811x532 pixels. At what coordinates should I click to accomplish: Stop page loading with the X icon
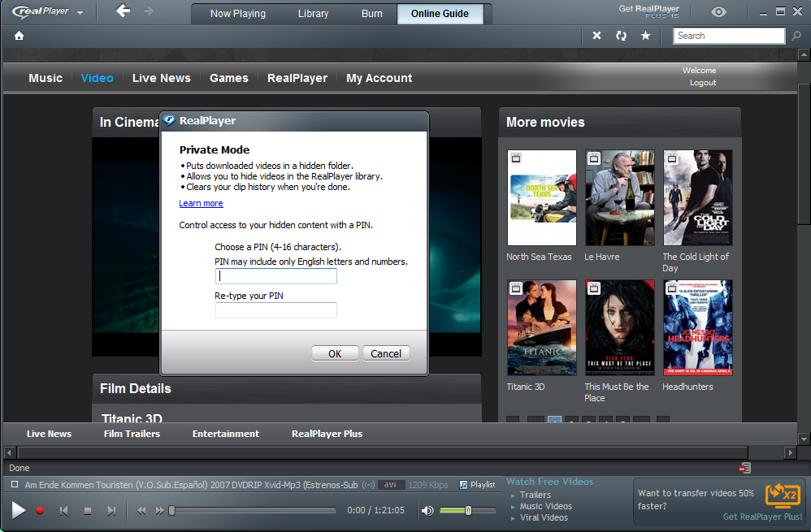point(596,36)
